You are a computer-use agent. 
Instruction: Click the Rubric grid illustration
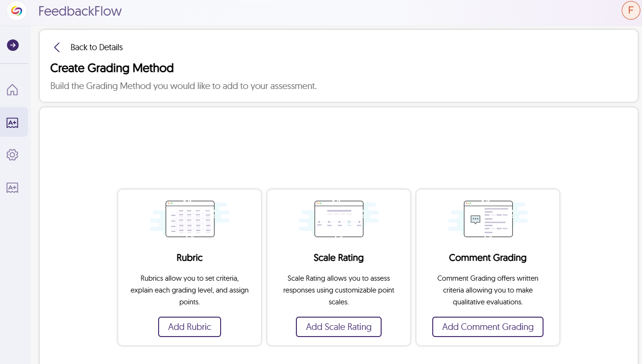190,219
